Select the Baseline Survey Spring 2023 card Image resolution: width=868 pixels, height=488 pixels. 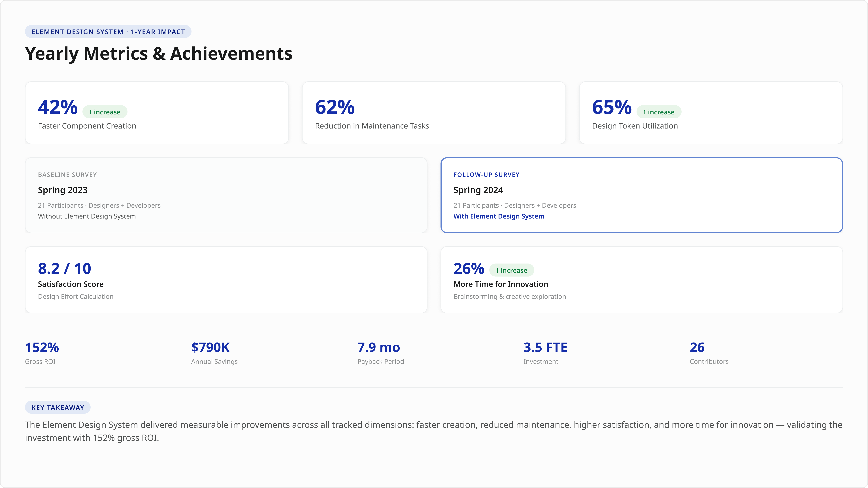tap(226, 195)
